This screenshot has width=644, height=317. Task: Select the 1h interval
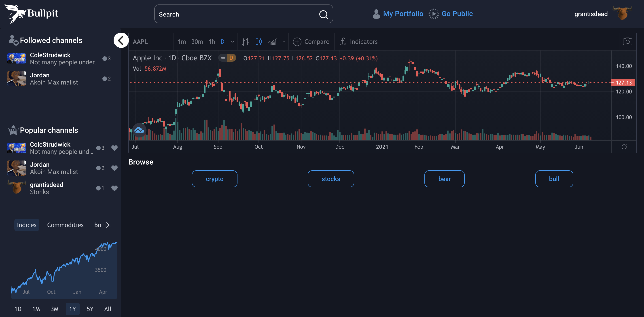(212, 42)
